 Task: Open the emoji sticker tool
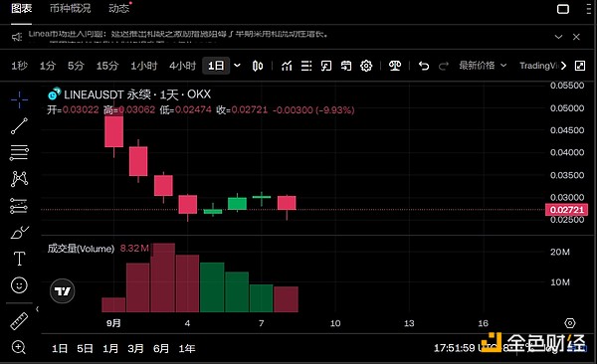point(19,285)
